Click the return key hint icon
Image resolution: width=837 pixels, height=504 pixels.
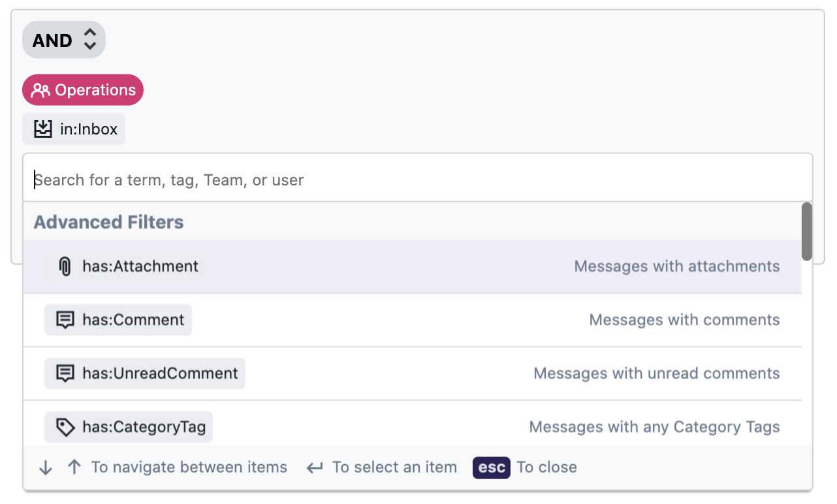coord(315,467)
